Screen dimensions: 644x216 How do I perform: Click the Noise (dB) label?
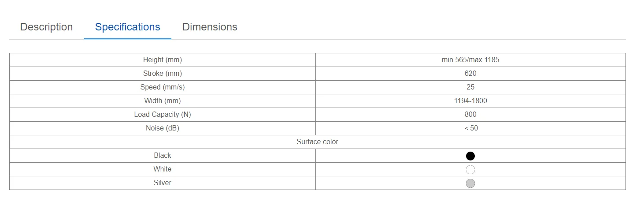[162, 128]
